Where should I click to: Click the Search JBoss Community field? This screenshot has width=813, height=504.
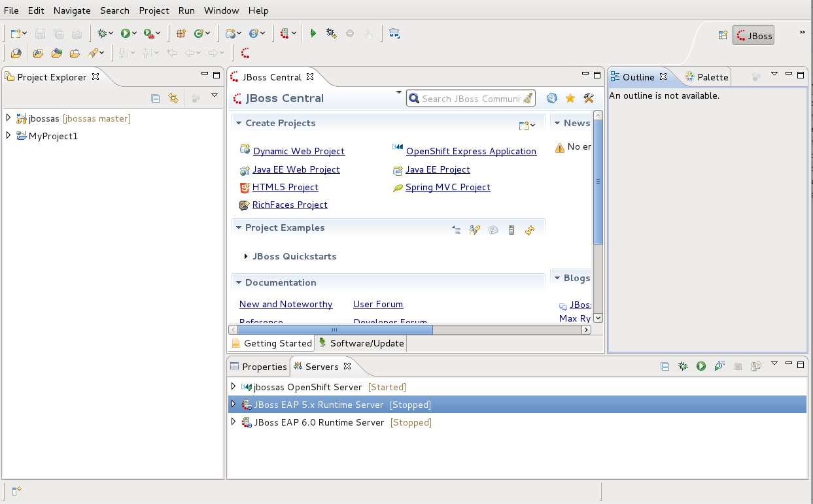471,98
